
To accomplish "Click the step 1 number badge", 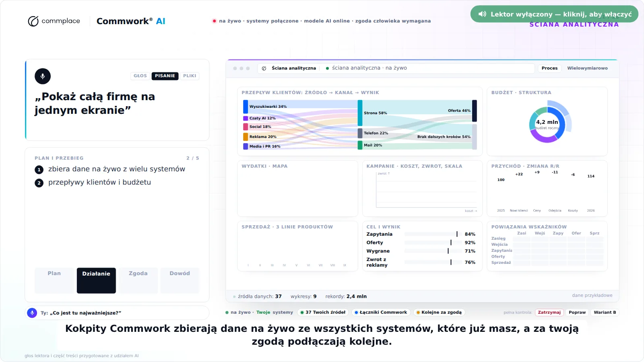I will [39, 170].
